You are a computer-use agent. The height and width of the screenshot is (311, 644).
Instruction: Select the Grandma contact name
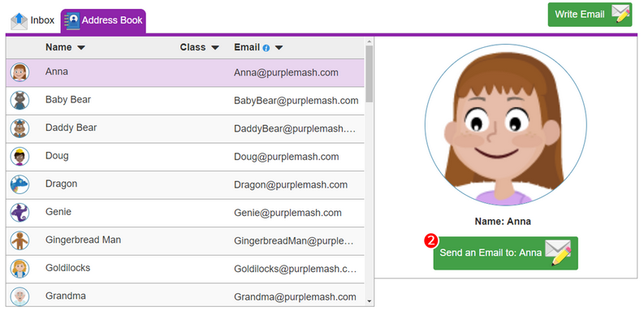pos(66,296)
